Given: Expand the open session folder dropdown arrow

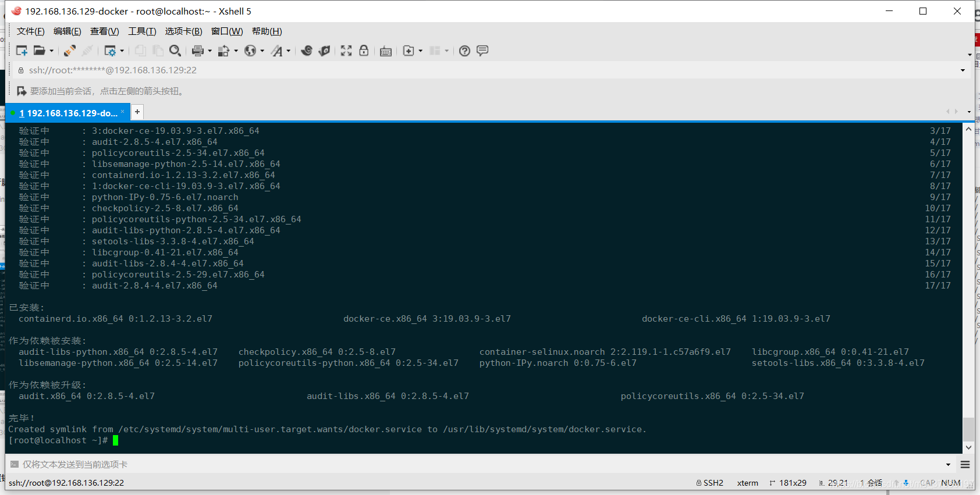Looking at the screenshot, I should click(52, 51).
